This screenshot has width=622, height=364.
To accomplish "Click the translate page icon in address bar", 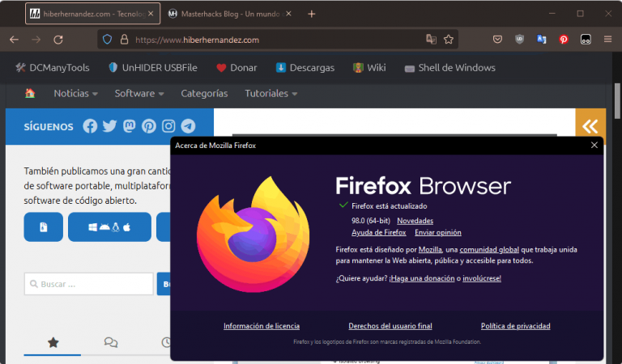I will tap(431, 39).
